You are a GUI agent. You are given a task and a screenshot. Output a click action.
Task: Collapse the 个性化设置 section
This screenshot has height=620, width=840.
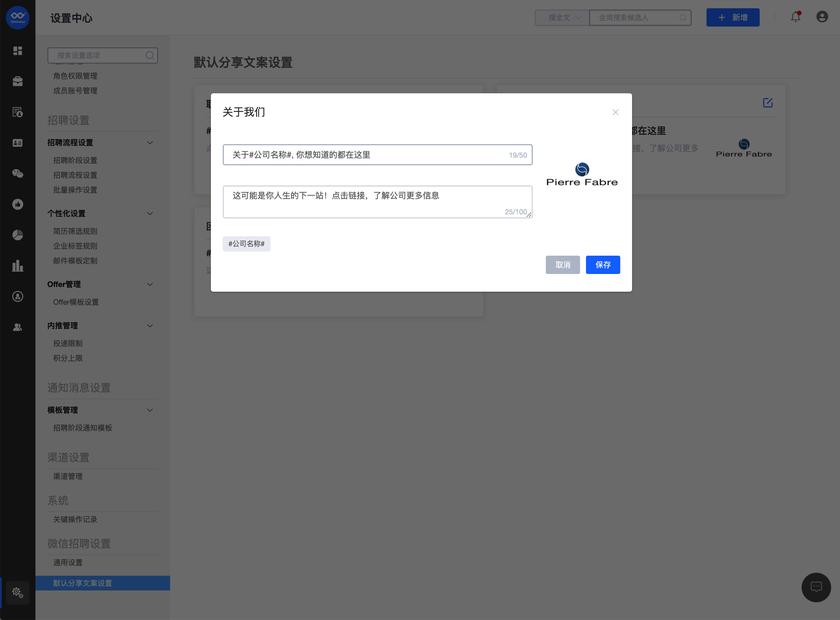150,213
